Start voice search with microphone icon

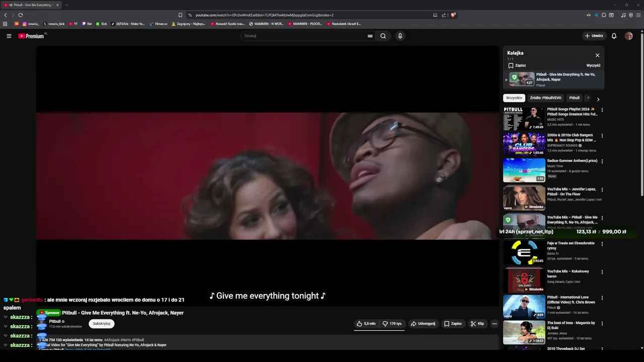coord(400,36)
